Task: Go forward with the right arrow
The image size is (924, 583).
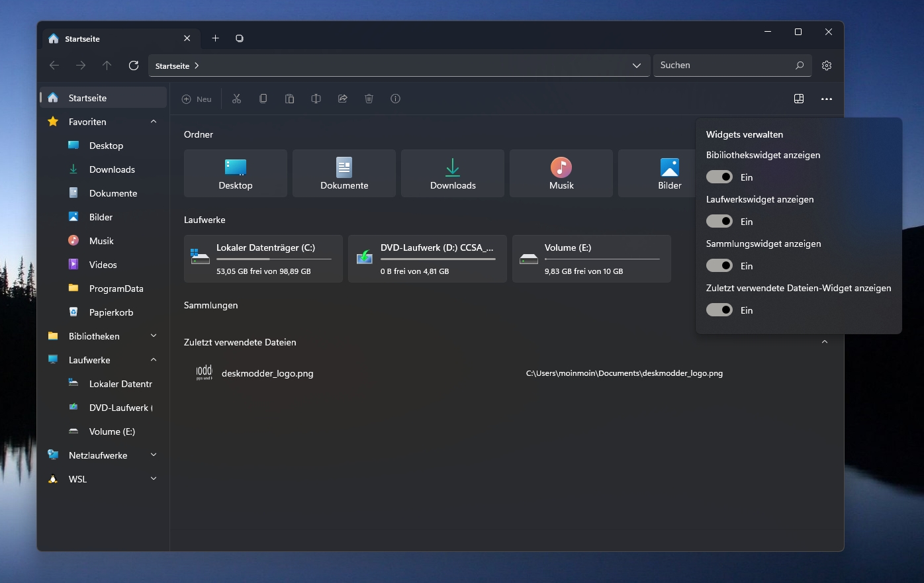Action: (x=81, y=66)
